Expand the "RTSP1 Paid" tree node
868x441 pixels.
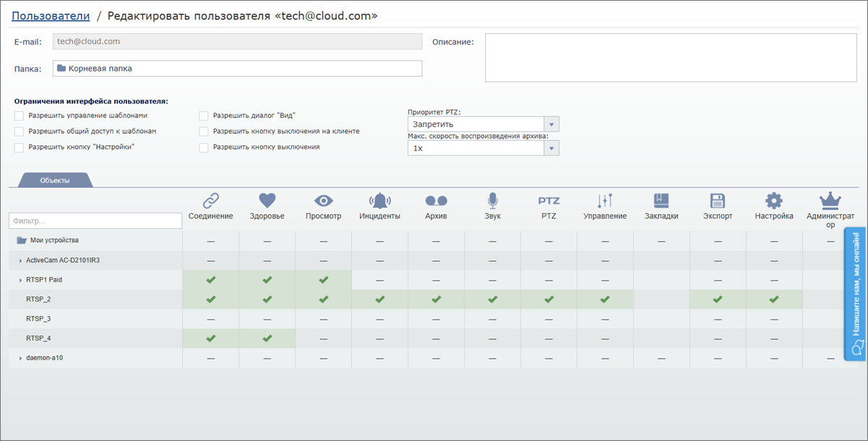(x=20, y=280)
